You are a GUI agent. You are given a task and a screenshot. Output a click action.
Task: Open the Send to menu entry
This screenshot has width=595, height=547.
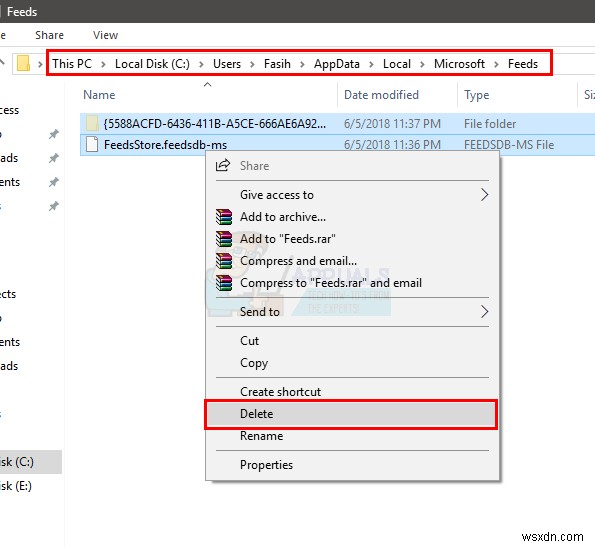click(260, 311)
